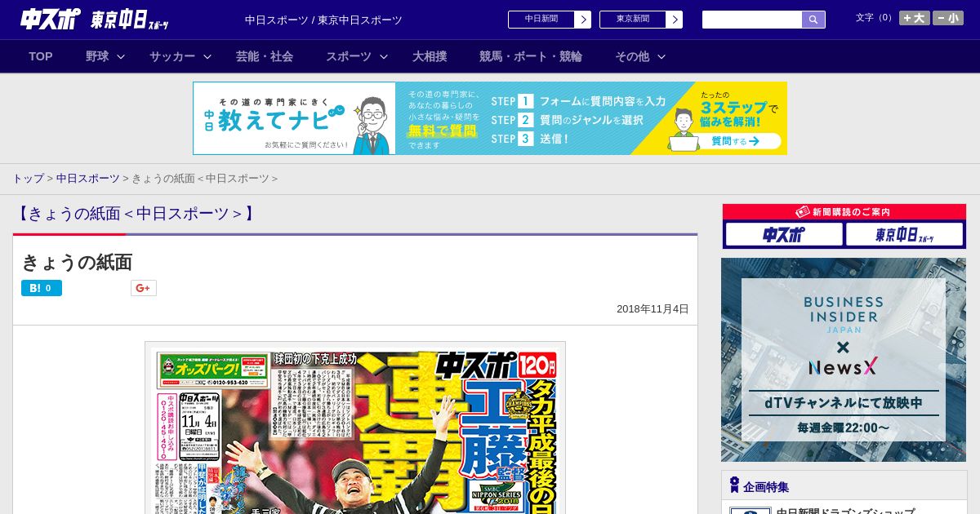The width and height of the screenshot is (980, 514).
Task: Open the 大相撲 menu item
Action: point(430,56)
